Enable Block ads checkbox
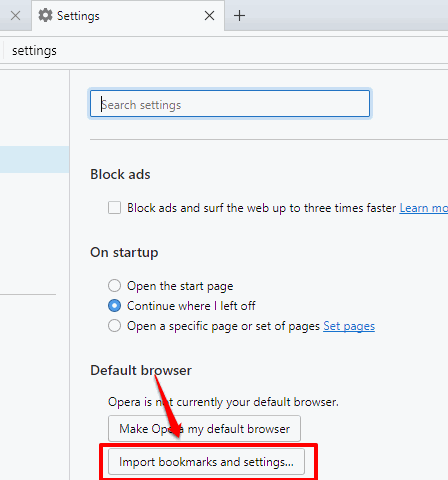 point(114,207)
